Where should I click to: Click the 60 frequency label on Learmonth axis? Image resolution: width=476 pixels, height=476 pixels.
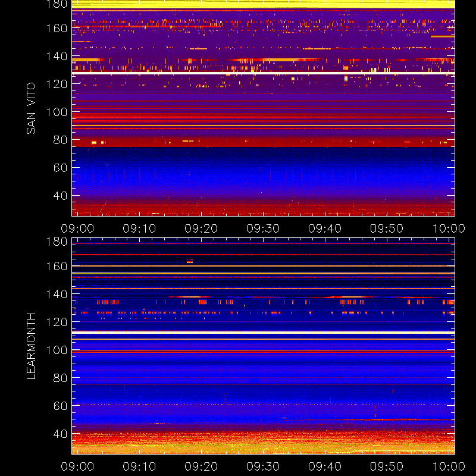[x=60, y=406]
